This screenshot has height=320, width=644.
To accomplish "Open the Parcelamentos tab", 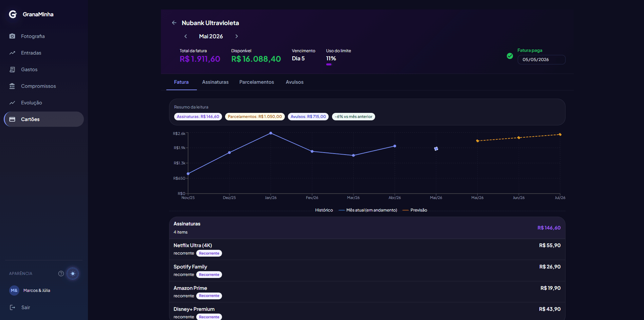I will (257, 82).
